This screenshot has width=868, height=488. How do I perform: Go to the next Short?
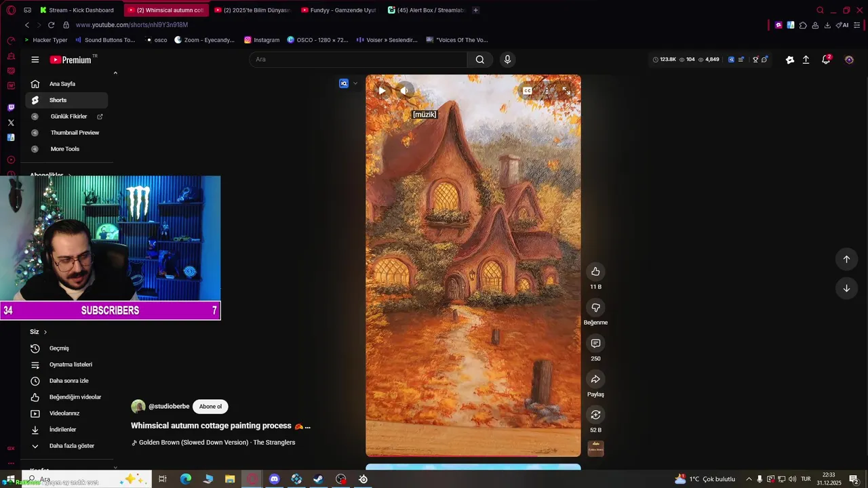click(846, 288)
